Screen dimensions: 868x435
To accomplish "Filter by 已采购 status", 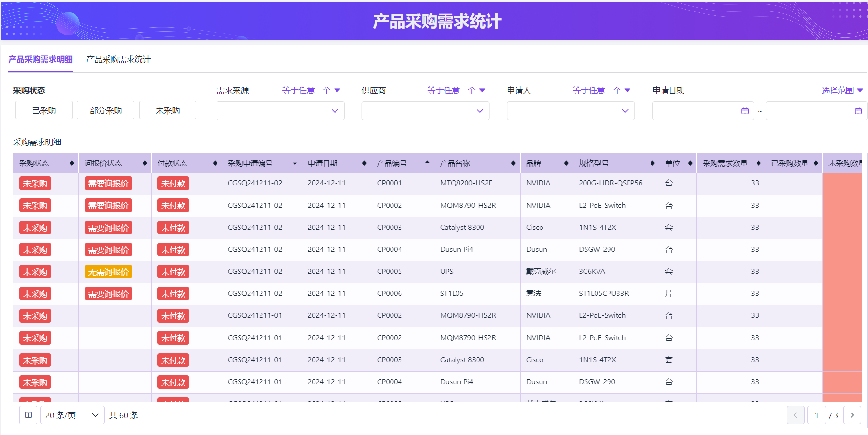I will [44, 110].
